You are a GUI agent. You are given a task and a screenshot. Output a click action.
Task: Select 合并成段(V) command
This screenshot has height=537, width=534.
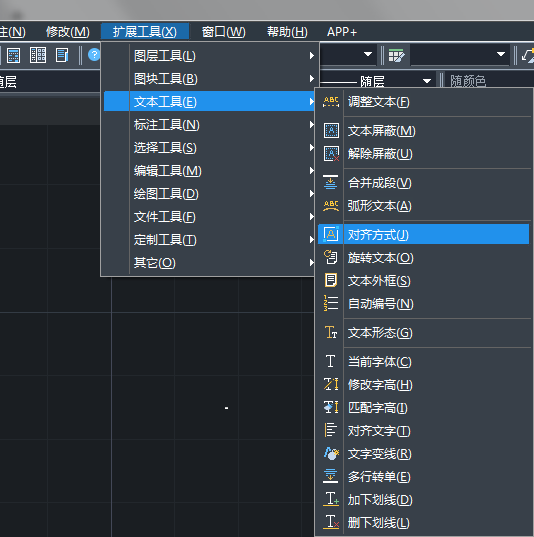pos(424,182)
